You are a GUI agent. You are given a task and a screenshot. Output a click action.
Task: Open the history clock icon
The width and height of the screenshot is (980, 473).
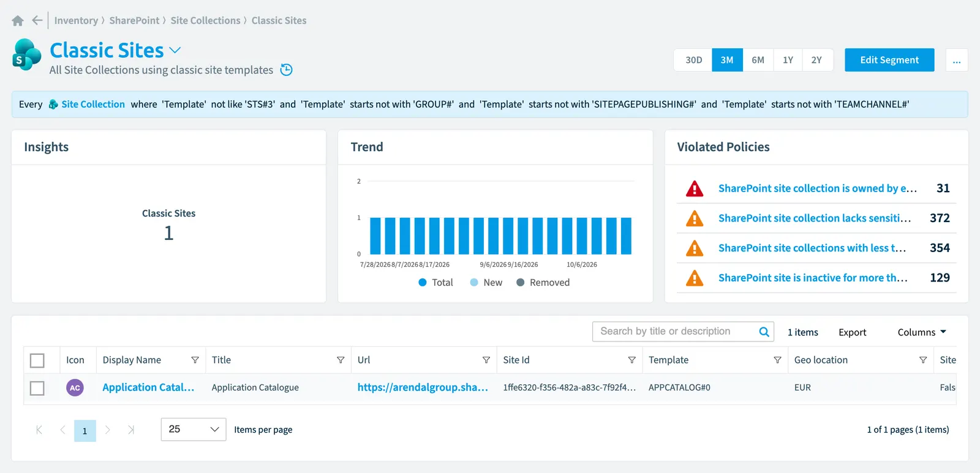[x=286, y=70]
